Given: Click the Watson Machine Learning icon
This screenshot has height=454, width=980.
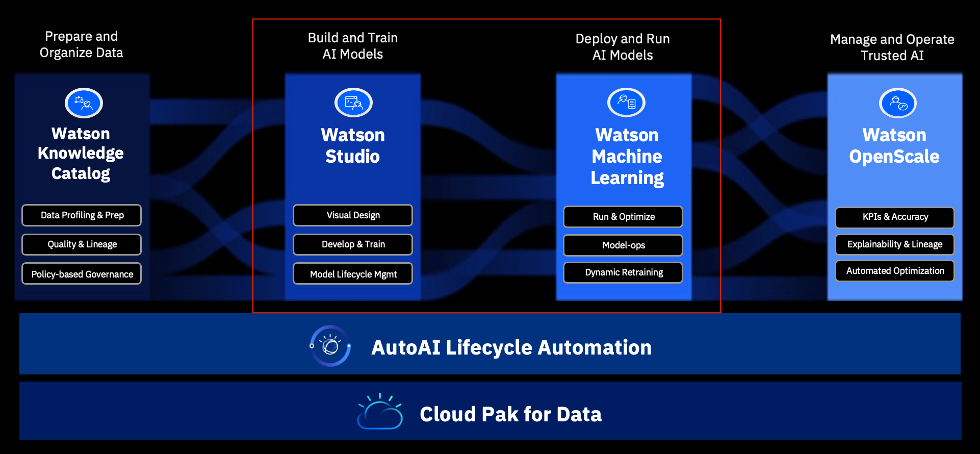Looking at the screenshot, I should tap(626, 103).
